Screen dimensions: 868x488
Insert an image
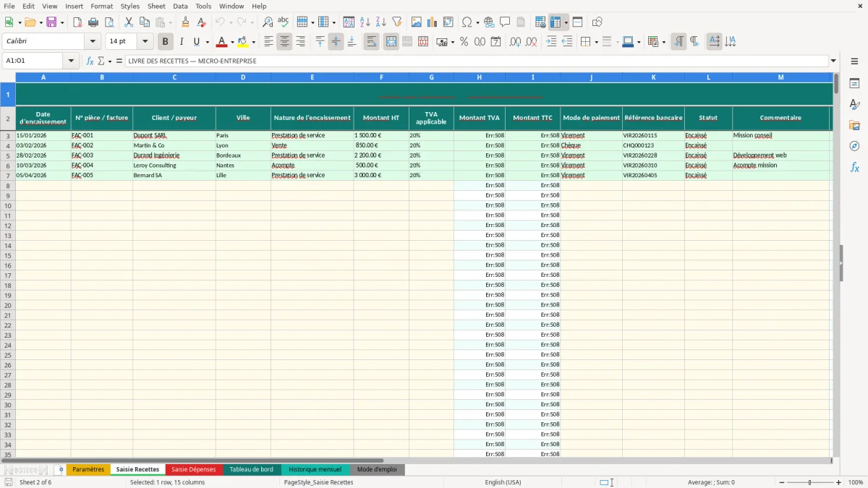(x=417, y=22)
